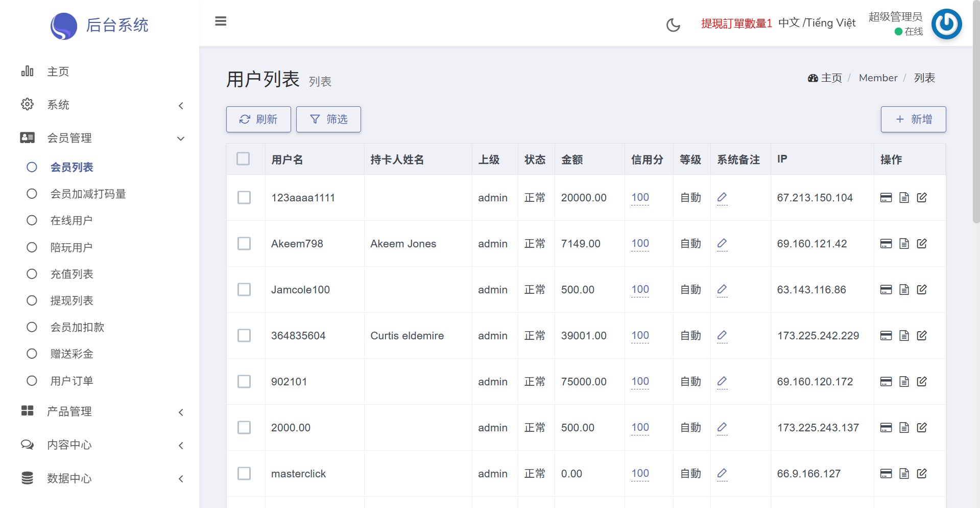Image resolution: width=980 pixels, height=508 pixels.
Task: Expand the 产品管理 sidebar menu
Action: pos(100,412)
